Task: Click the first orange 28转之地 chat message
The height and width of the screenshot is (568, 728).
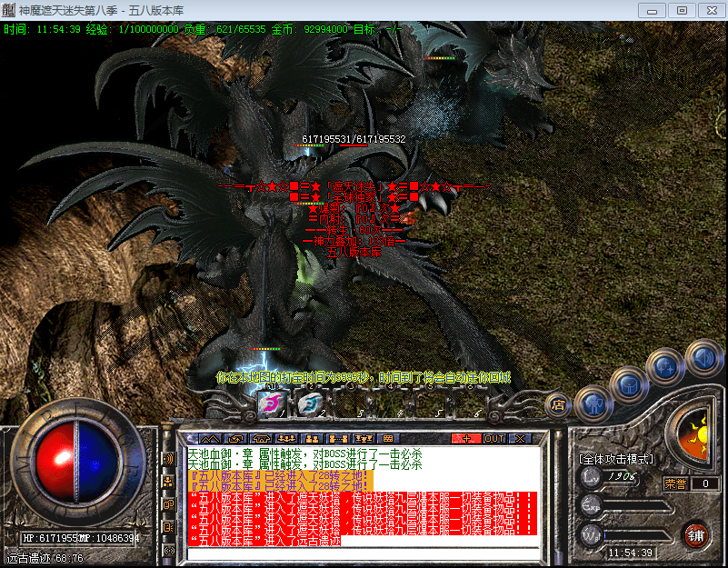Action: [x=281, y=475]
